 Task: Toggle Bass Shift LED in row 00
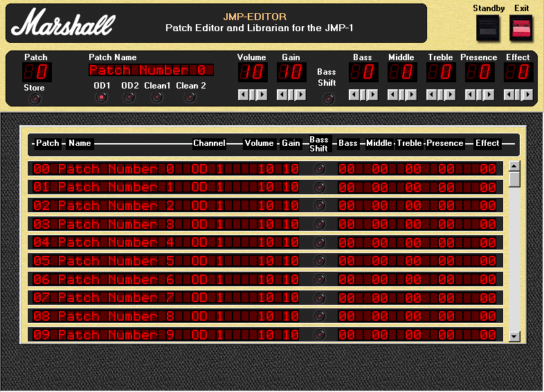coord(320,169)
